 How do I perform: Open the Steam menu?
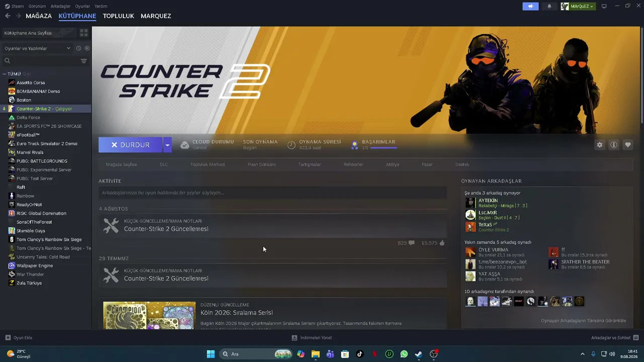[x=15, y=6]
